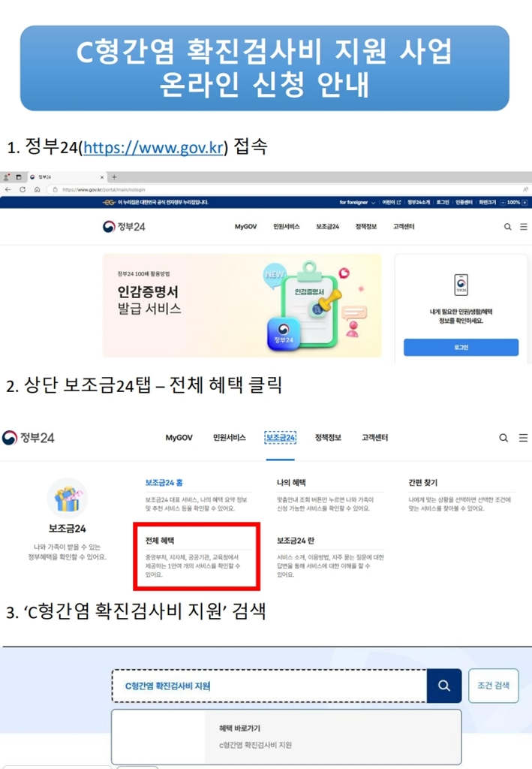
Task: Open 고객센터 menu in the browser screenshot
Action: click(x=404, y=227)
